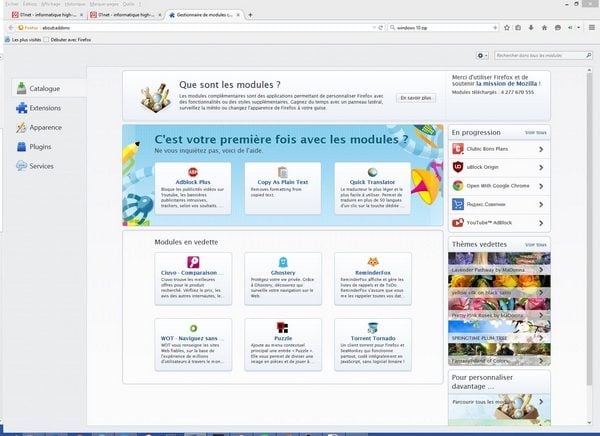The image size is (600, 436).
Task: Follow la mission de Mozilla link
Action: [507, 83]
